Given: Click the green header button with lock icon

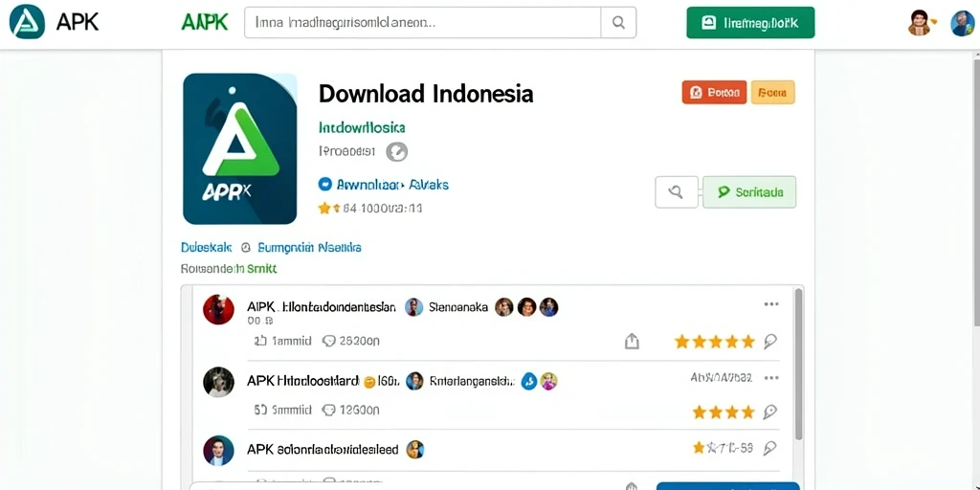Looking at the screenshot, I should (750, 23).
